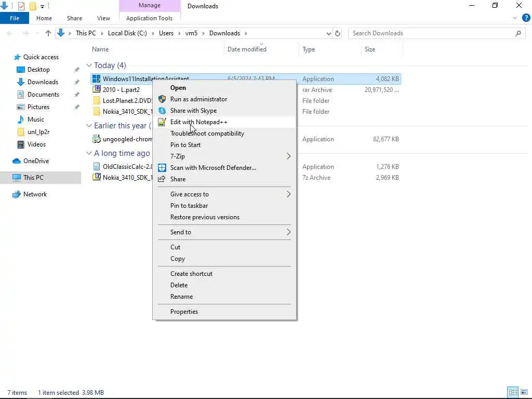Choose Delete from the context menu

coord(179,285)
